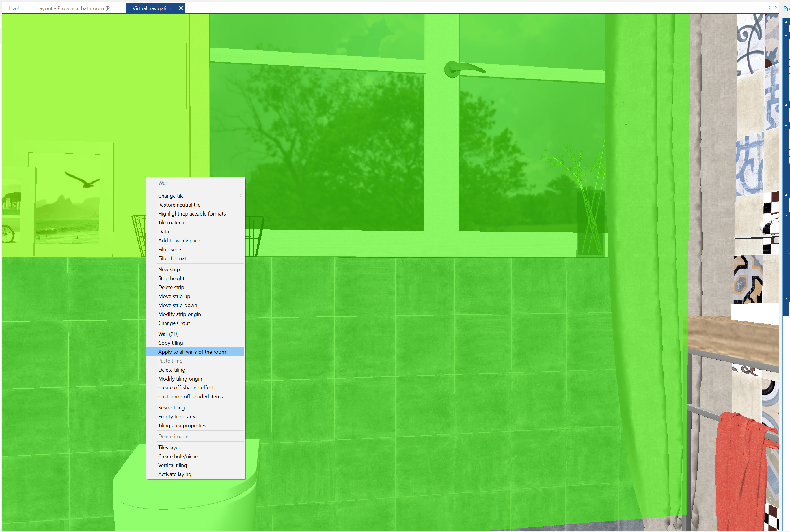
Task: Select Filter format
Action: (x=195, y=258)
